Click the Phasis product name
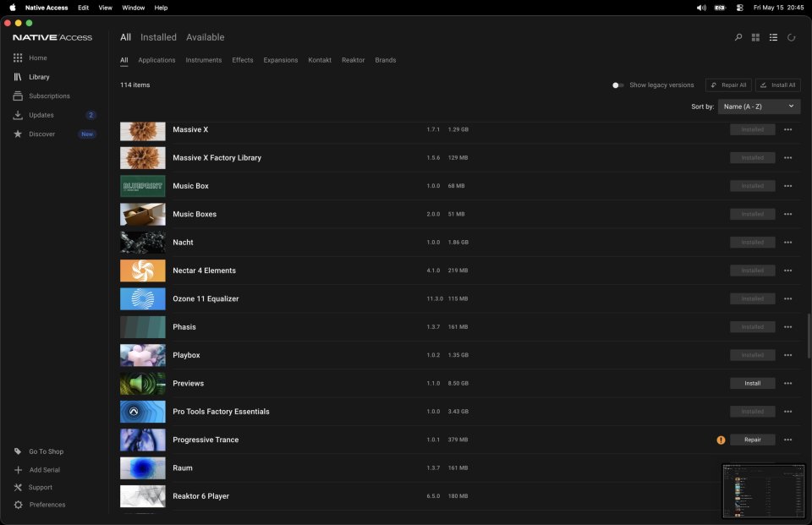Viewport: 812px width, 525px height. point(184,326)
